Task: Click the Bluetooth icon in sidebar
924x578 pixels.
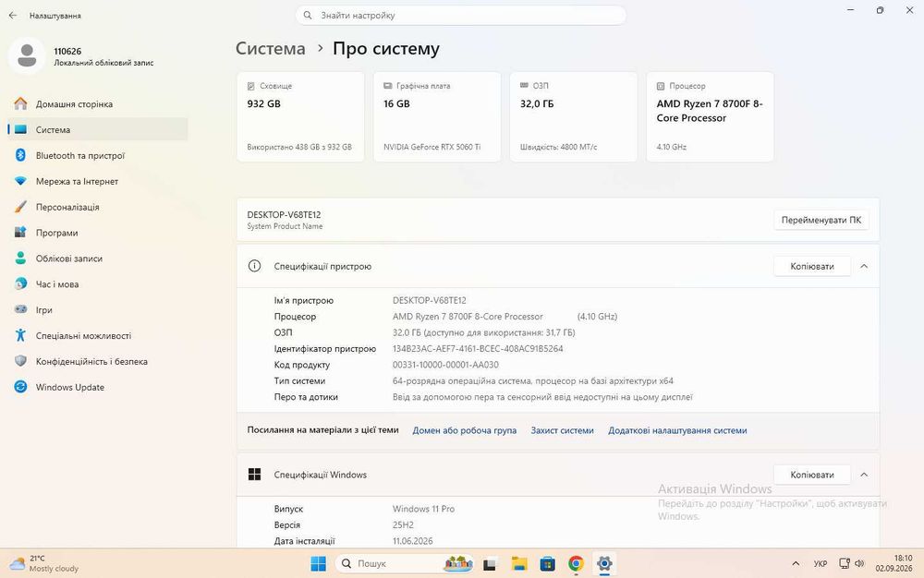Action: [x=20, y=155]
